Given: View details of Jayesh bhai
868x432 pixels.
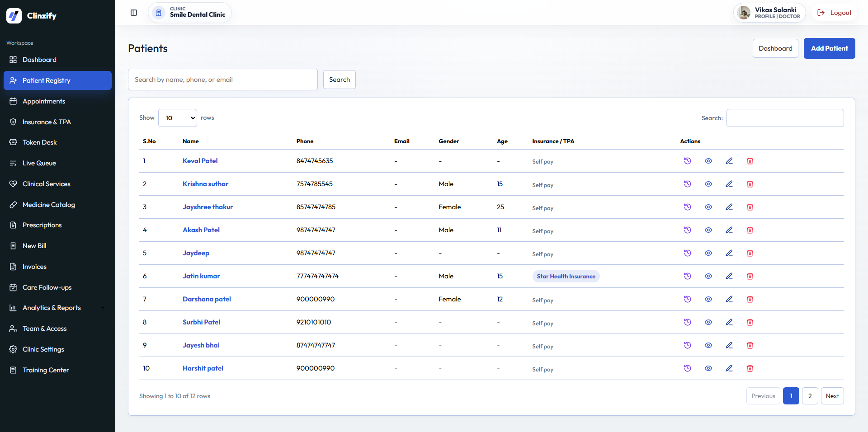Looking at the screenshot, I should tap(708, 345).
